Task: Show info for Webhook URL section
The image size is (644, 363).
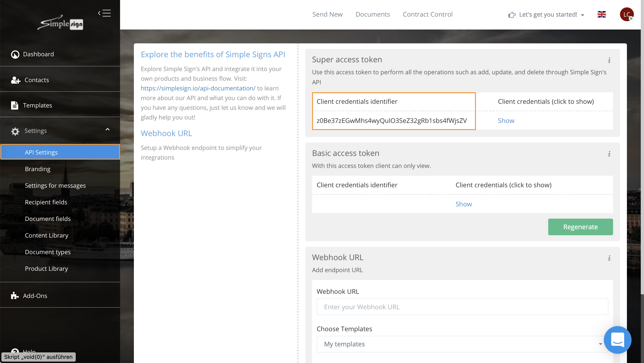Action: [609, 258]
